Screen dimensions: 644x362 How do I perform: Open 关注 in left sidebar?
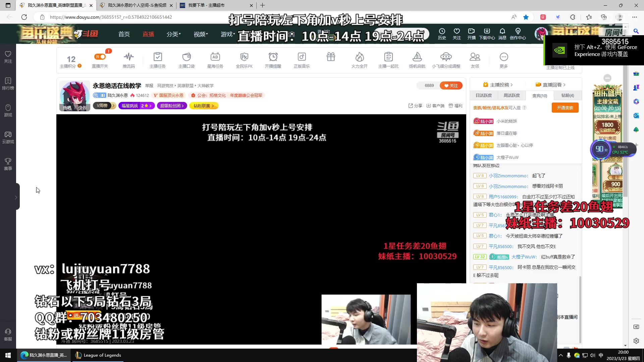tap(8, 57)
